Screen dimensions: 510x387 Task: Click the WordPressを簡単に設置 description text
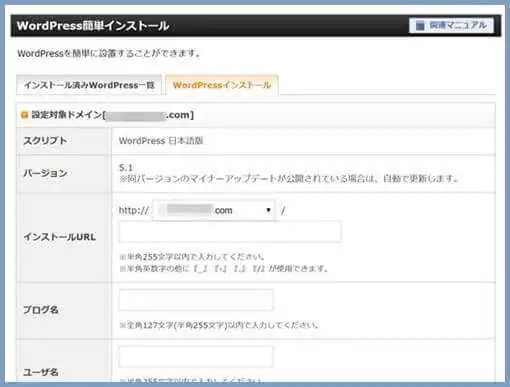(109, 53)
